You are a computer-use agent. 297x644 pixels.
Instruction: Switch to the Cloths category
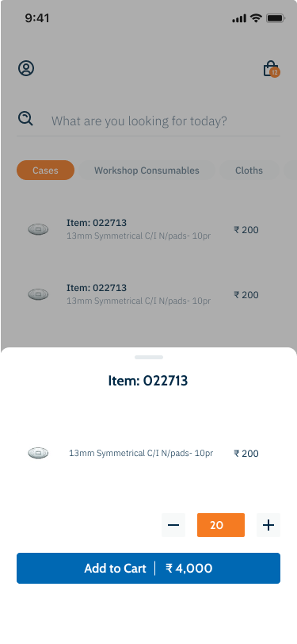tap(249, 170)
